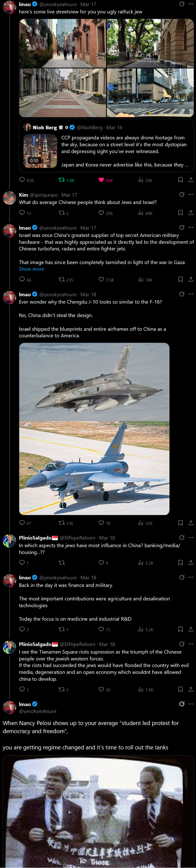Open more options on Kim's tweet
This screenshot has width=196, height=868.
(x=191, y=194)
